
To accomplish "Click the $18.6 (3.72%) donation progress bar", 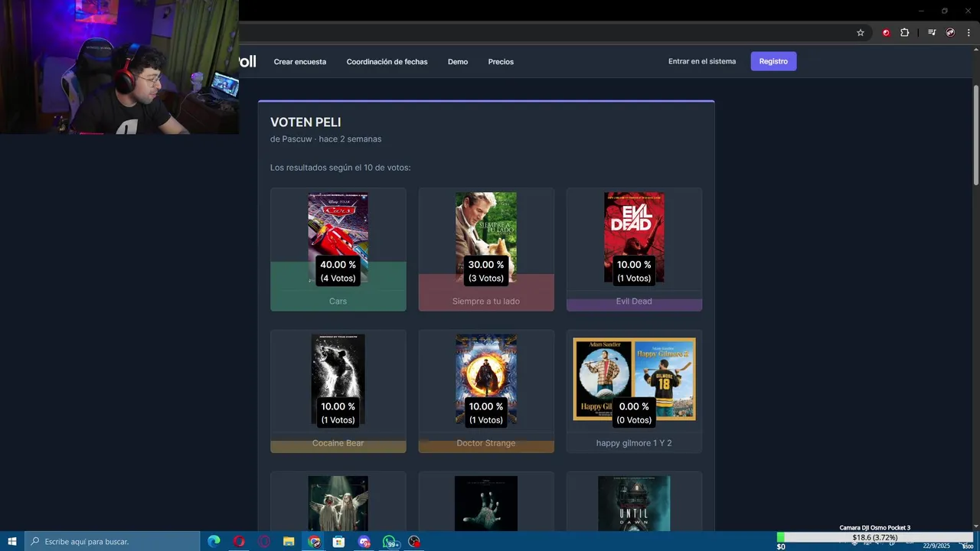I will click(874, 538).
